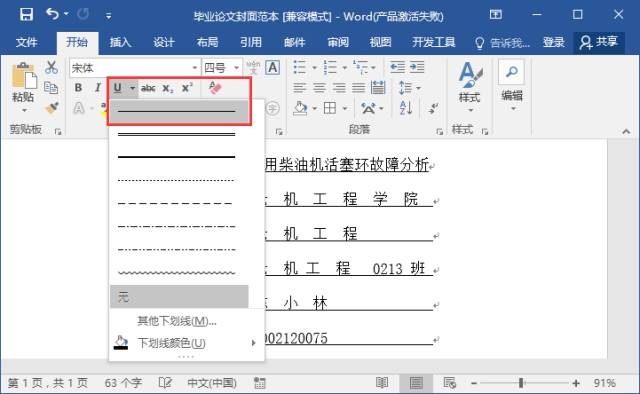
Task: Click the Sort A-Z icon
Action: pos(406,108)
